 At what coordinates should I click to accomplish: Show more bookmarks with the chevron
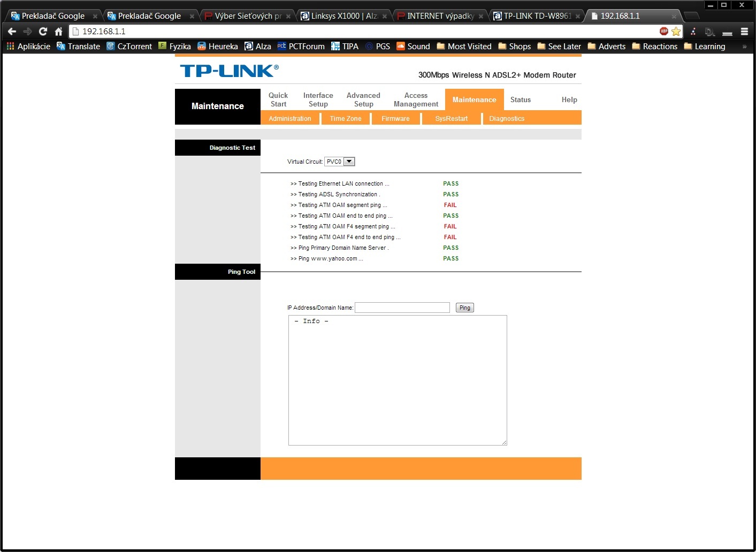click(x=744, y=47)
